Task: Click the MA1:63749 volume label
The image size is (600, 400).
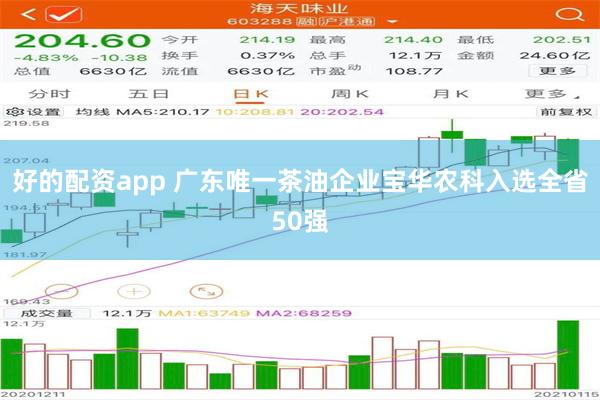Action: pos(204,313)
